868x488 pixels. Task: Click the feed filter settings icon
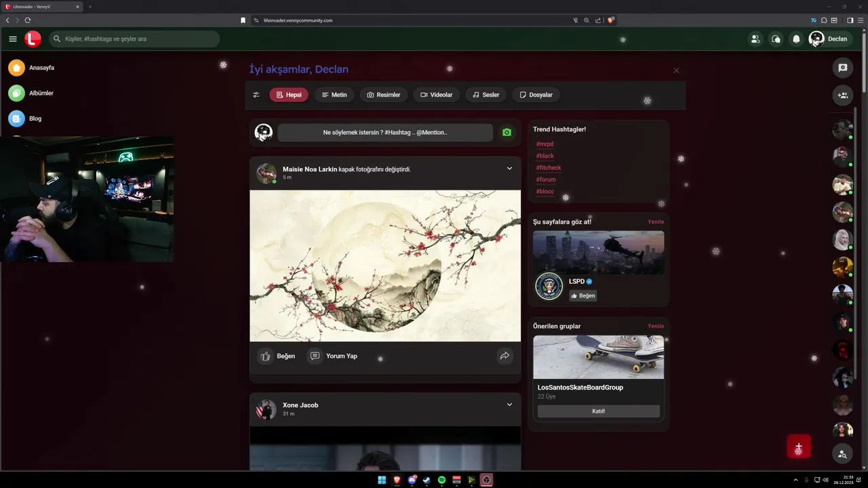(x=256, y=95)
